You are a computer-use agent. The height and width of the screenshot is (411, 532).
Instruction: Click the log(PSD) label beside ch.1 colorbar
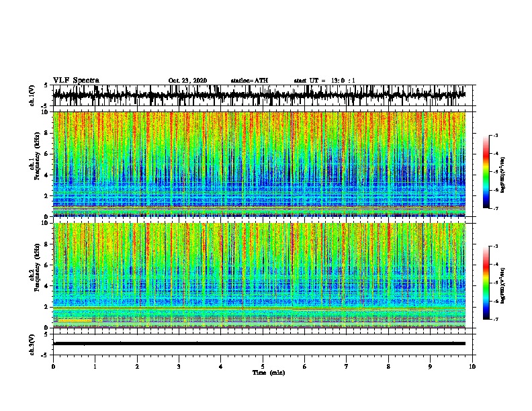pos(503,175)
